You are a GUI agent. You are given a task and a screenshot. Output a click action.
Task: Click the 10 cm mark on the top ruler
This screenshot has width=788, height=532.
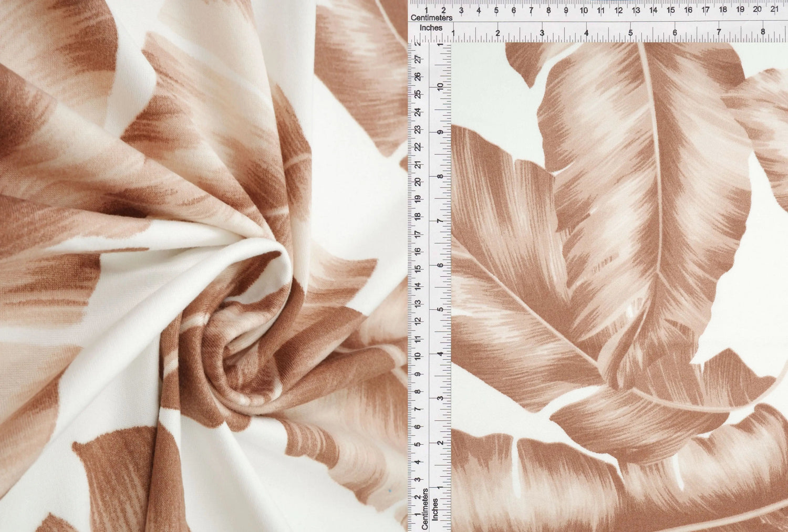(x=584, y=10)
